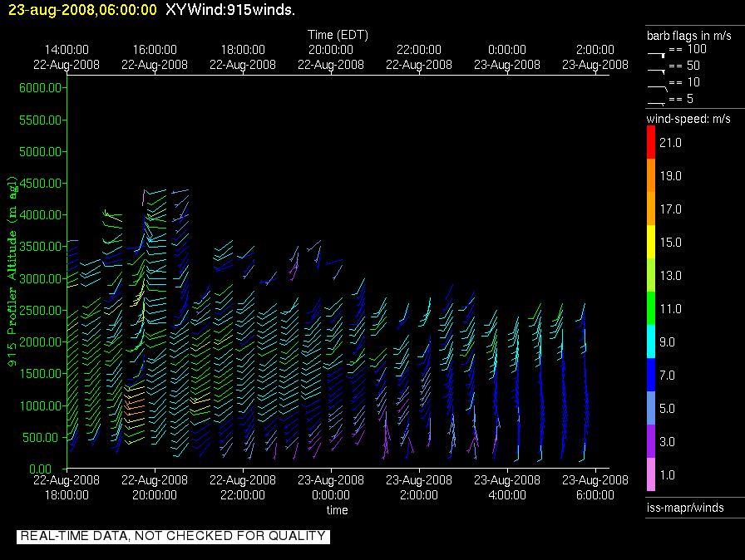Click the real-time data quality warning banner
The height and width of the screenshot is (560, 745).
point(173,536)
